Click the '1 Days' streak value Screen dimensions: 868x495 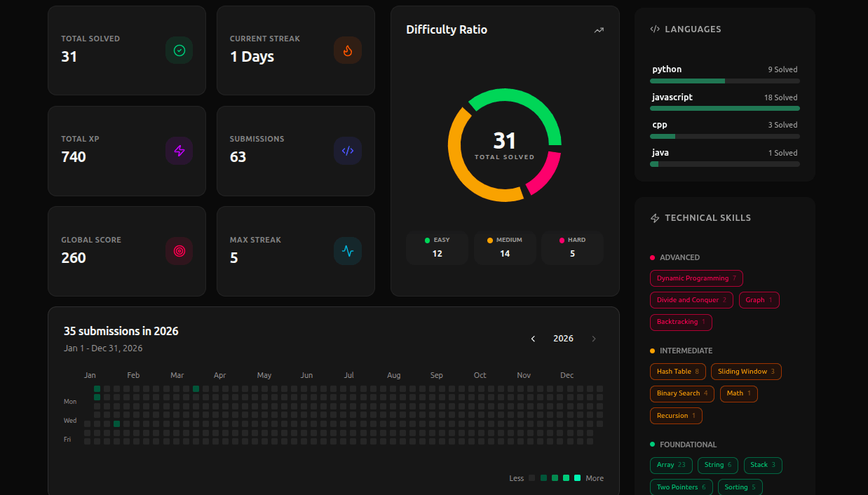click(x=252, y=57)
